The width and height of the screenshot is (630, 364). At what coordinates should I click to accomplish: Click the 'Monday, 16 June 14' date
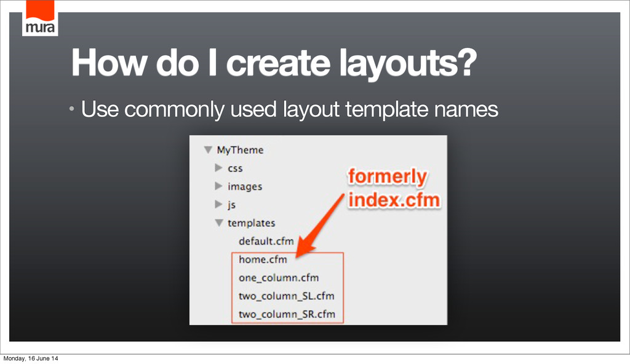(x=31, y=358)
